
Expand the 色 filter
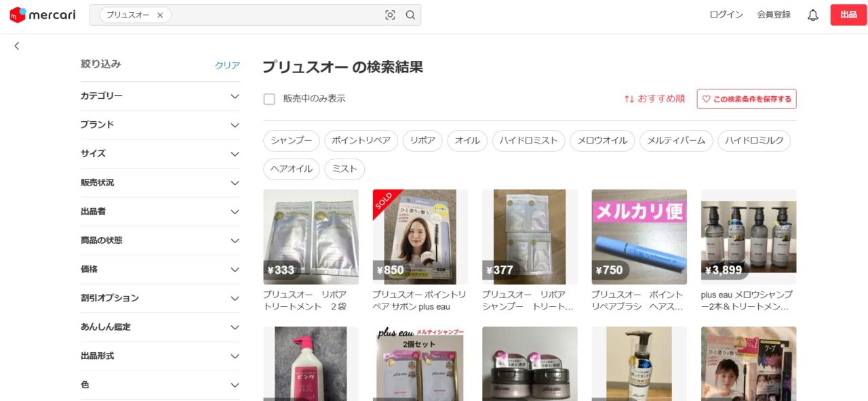(x=160, y=385)
